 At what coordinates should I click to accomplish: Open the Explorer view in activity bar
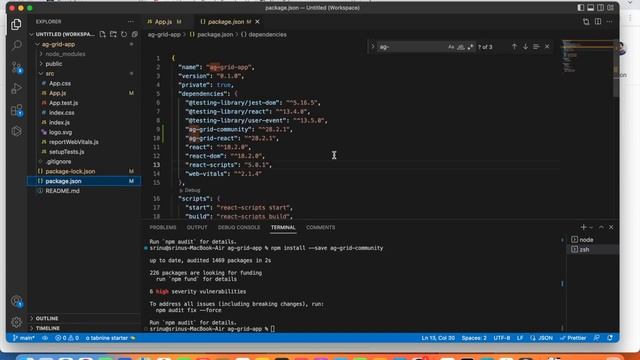point(16,24)
